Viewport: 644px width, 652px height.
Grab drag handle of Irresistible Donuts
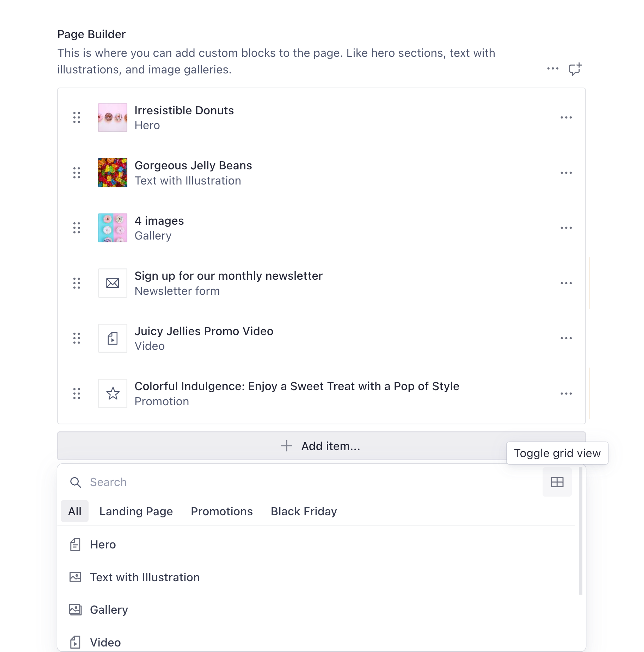[x=77, y=117]
